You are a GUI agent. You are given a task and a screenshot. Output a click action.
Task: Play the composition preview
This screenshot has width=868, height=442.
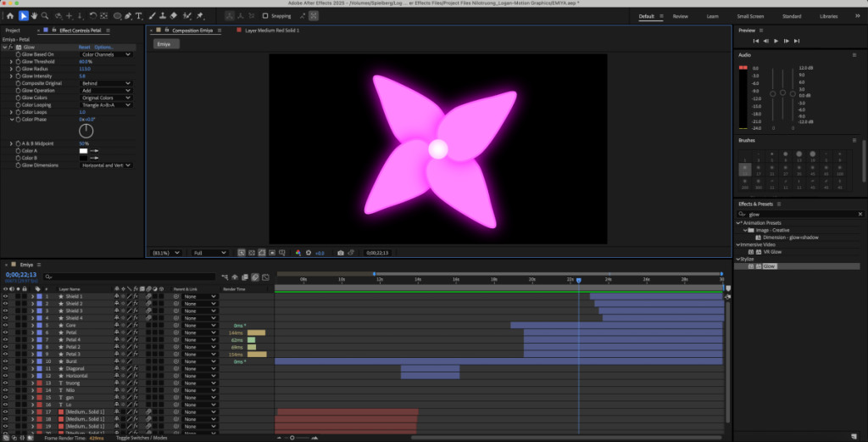click(x=776, y=41)
